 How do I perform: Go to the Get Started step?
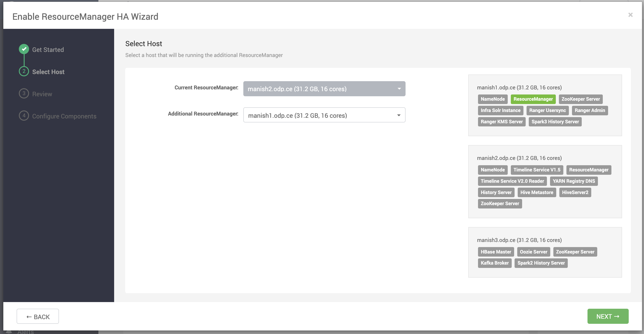pos(48,49)
